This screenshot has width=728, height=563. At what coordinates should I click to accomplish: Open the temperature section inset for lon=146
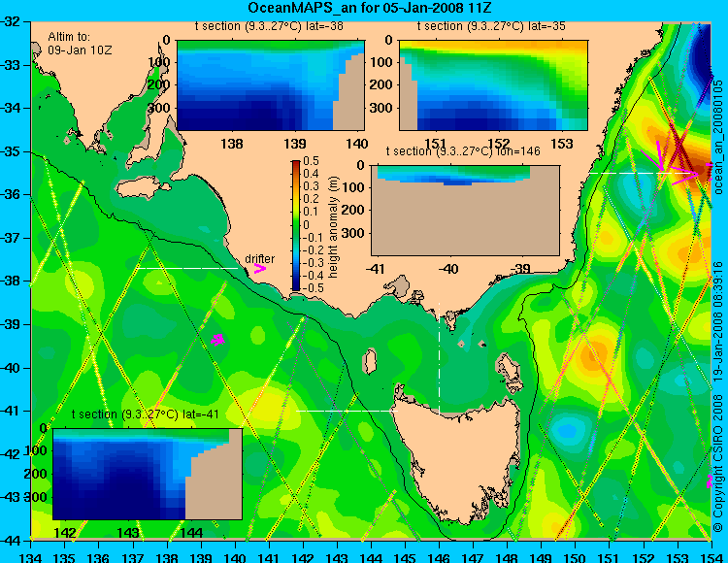click(x=465, y=211)
